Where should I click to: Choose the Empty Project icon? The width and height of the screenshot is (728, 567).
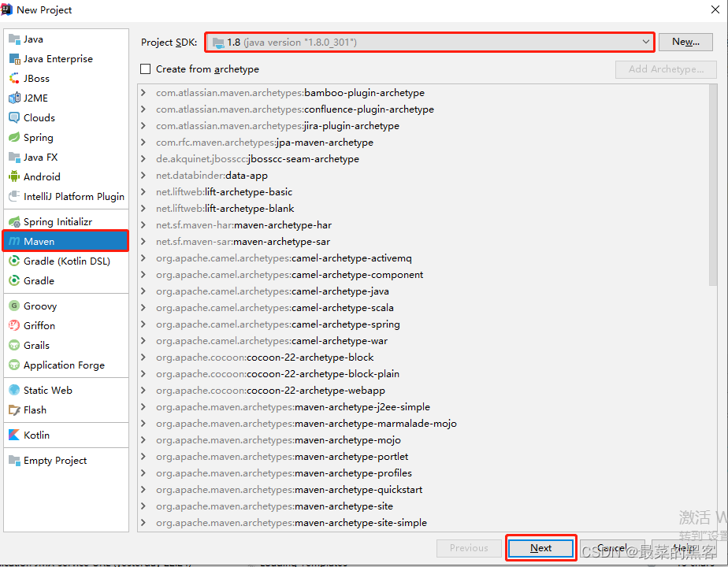point(14,460)
